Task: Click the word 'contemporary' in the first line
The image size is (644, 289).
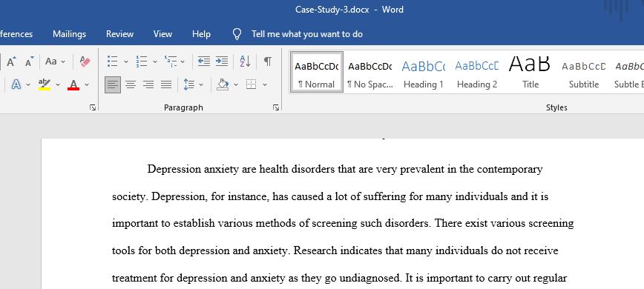Action: [x=510, y=169]
